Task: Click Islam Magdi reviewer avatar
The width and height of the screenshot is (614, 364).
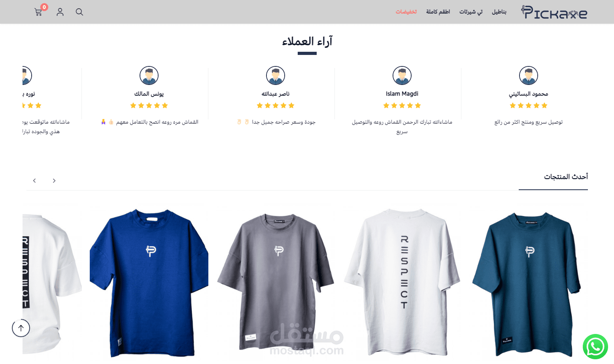Action: click(x=402, y=75)
